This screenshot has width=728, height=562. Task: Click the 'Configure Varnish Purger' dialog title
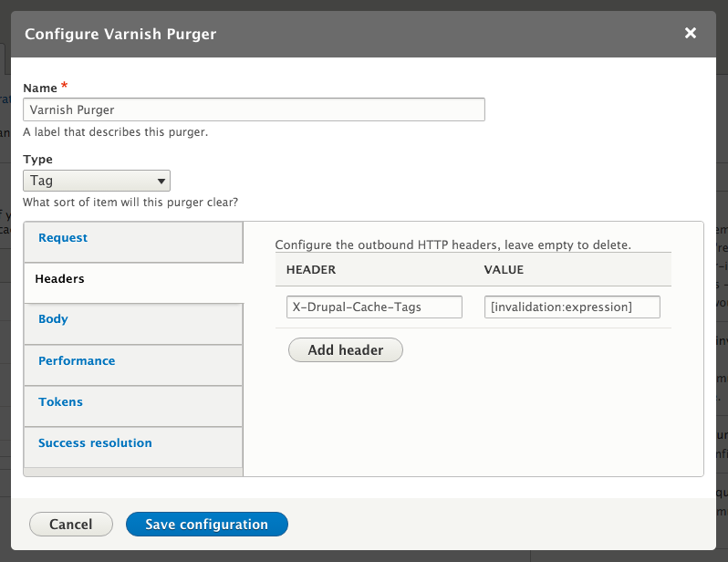coord(120,34)
